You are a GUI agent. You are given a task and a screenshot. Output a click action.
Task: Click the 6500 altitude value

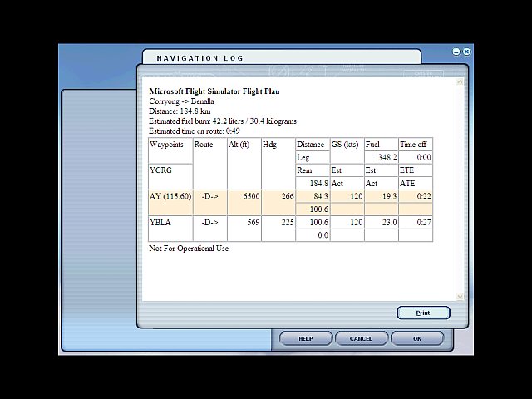click(251, 196)
